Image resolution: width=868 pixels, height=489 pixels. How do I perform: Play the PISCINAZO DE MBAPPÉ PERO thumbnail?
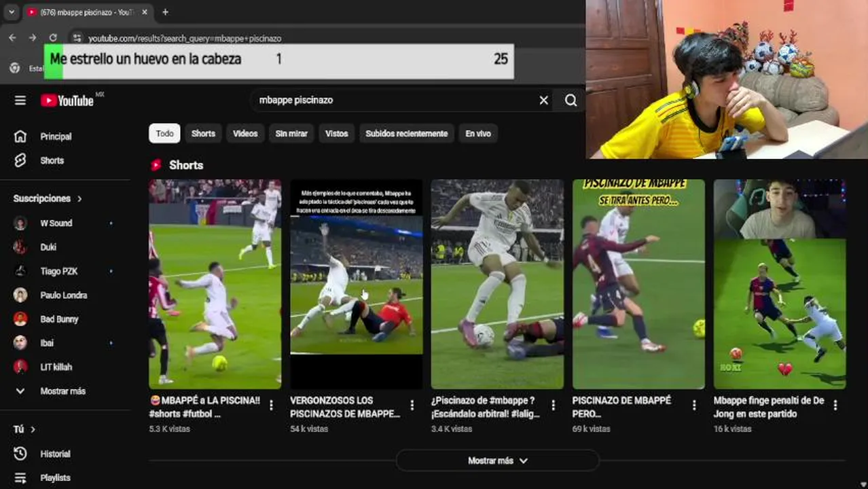click(638, 284)
